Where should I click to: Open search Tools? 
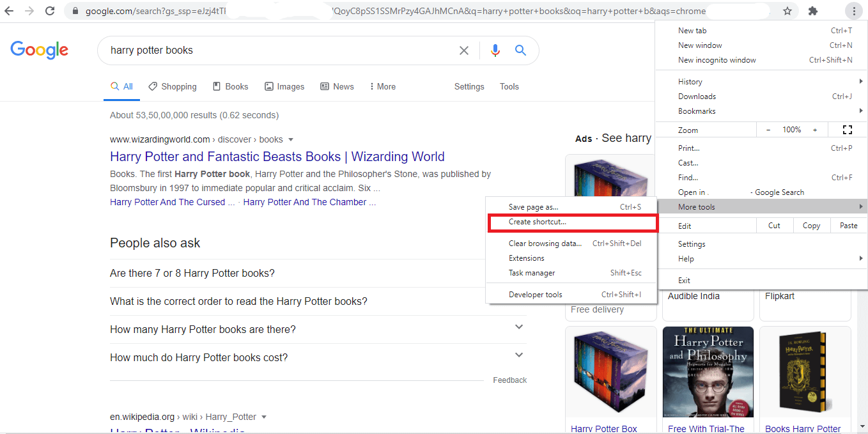click(x=509, y=87)
